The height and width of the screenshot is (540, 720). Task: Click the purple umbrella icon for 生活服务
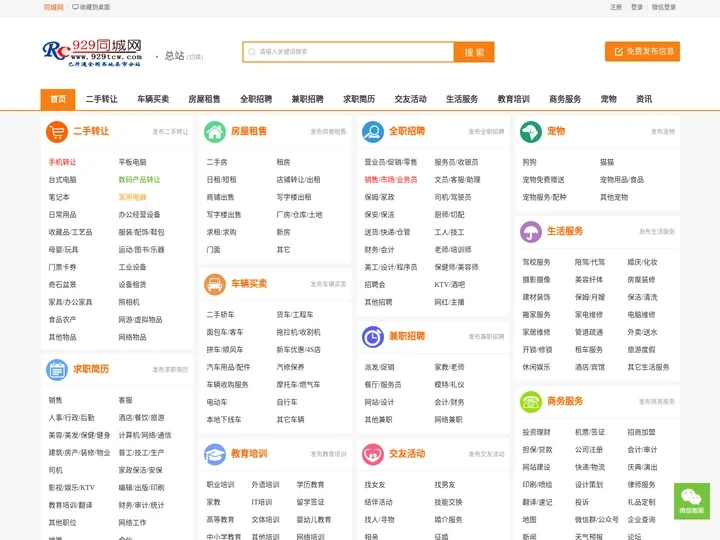531,231
